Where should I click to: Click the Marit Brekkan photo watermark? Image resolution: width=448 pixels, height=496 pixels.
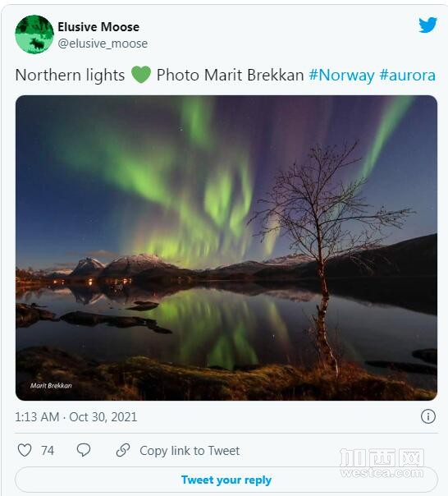tap(51, 385)
